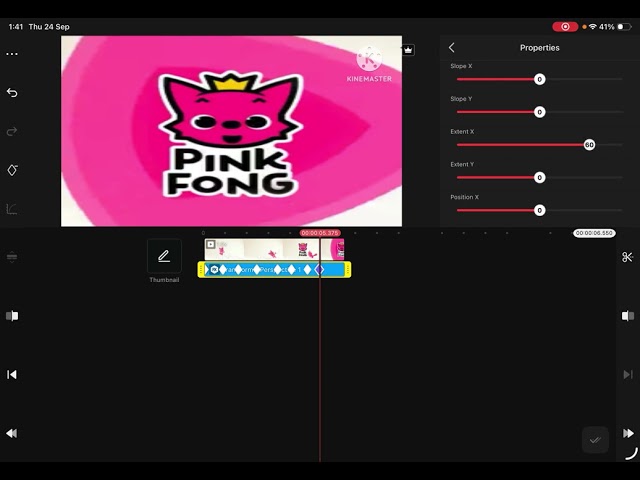Tap the clip type icon on video clip
Image resolution: width=640 pixels, height=480 pixels.
tap(211, 244)
